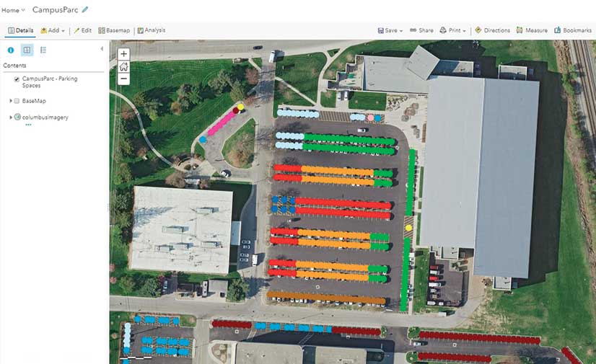Screen dimensions: 596x364
Task: Click the Directions diamond icon
Action: point(478,30)
